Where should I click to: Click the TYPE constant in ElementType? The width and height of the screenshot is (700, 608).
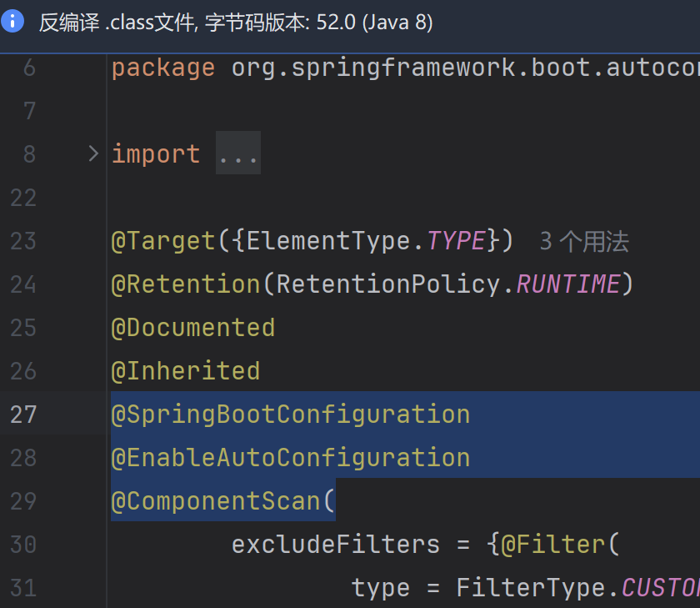(456, 242)
